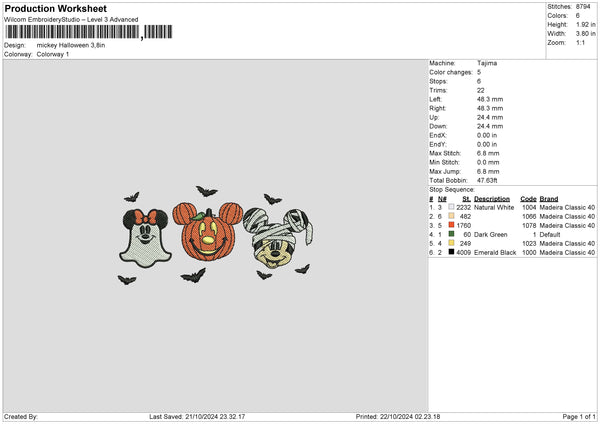Select the Total Bobbin value '47.63ft'
Image resolution: width=600 pixels, height=424 pixels.
[487, 180]
